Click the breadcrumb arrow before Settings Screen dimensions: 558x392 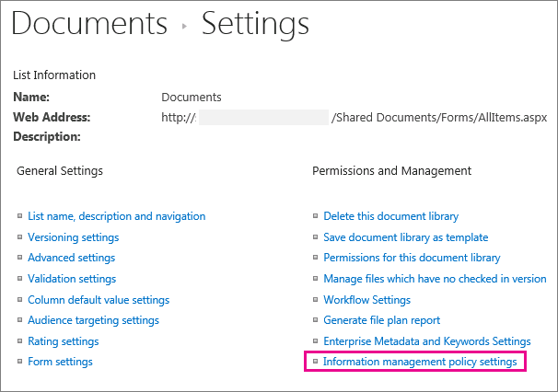point(184,27)
